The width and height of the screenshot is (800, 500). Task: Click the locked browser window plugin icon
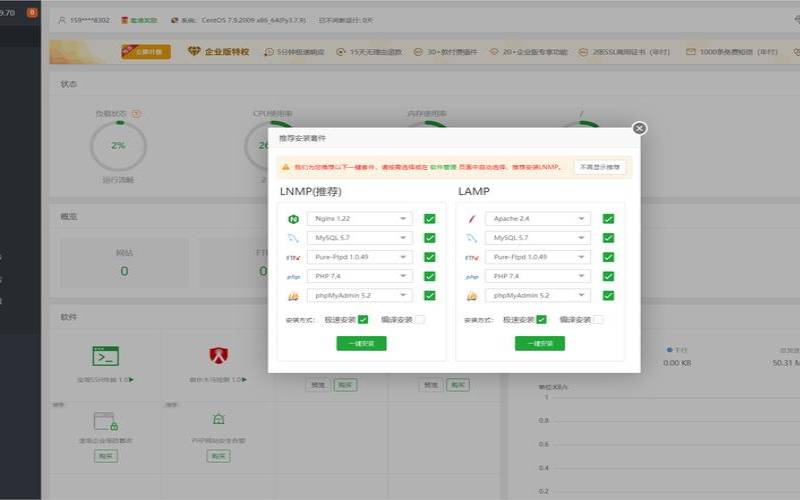[106, 421]
